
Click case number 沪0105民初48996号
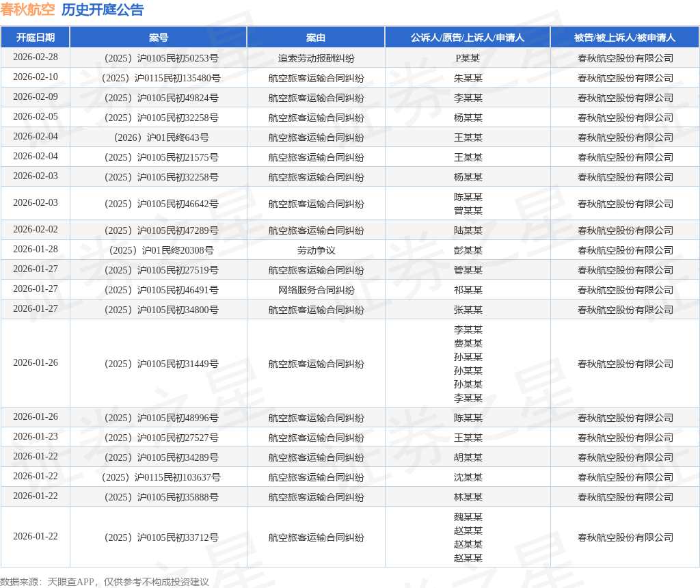(161, 418)
